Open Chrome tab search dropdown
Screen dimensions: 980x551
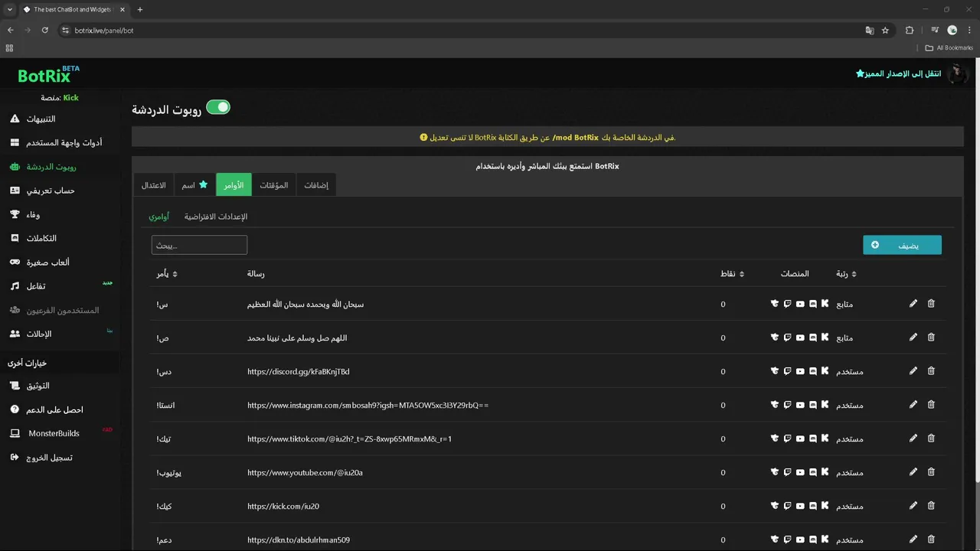click(10, 10)
